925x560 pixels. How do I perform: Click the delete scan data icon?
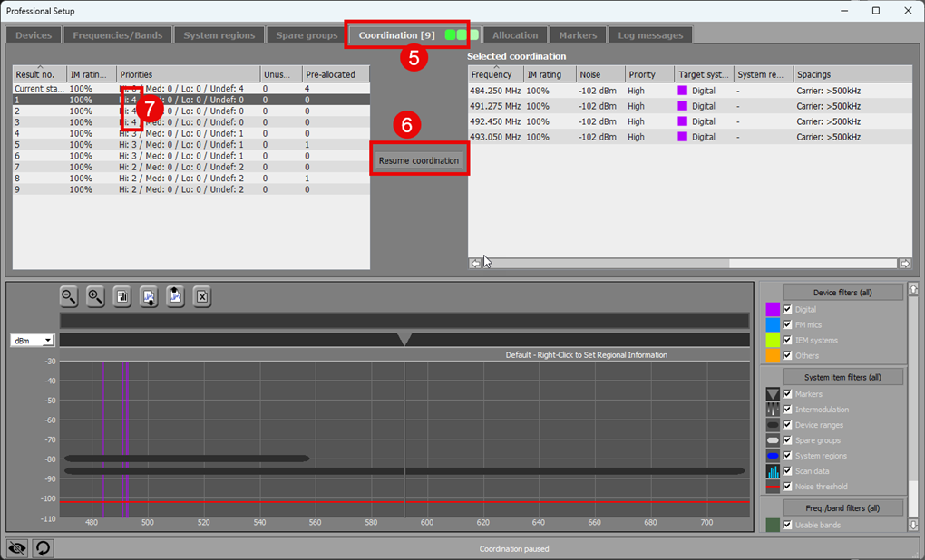coord(201,296)
